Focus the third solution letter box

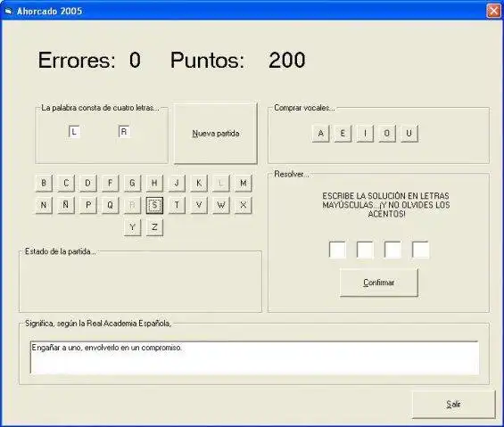(392, 250)
